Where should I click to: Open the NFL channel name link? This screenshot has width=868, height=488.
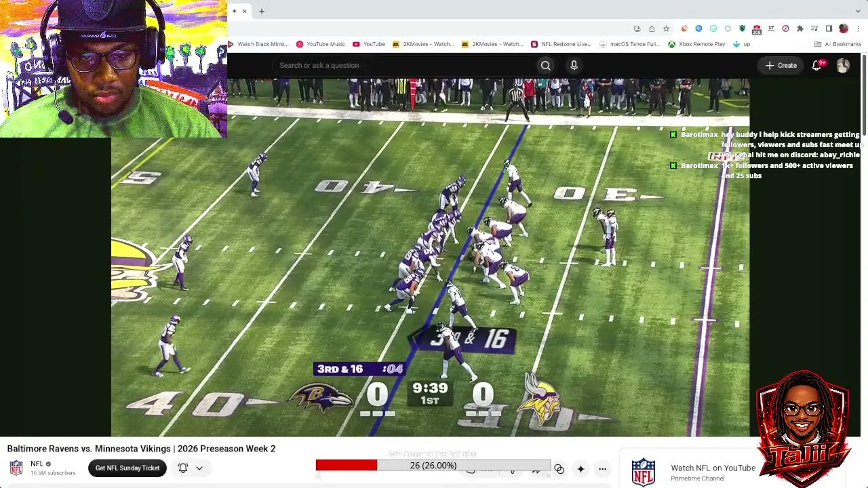(37, 464)
